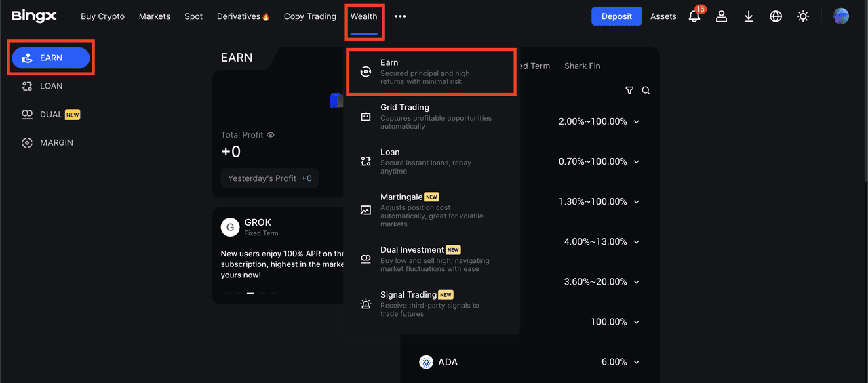Open the Copy Trading menu
Viewport: 868px width, 383px height.
(310, 16)
